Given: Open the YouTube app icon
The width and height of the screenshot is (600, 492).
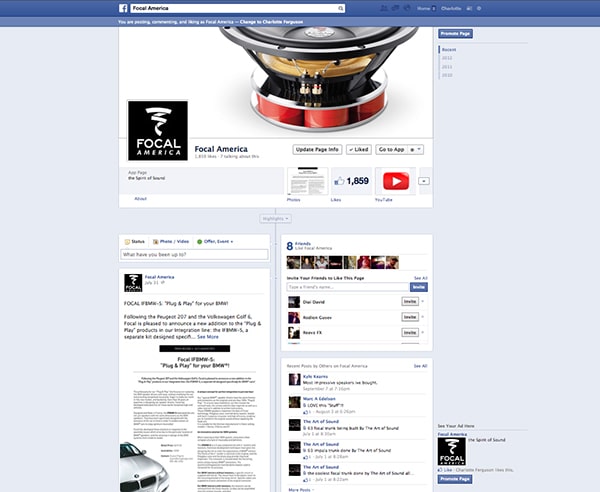Looking at the screenshot, I should coord(396,181).
